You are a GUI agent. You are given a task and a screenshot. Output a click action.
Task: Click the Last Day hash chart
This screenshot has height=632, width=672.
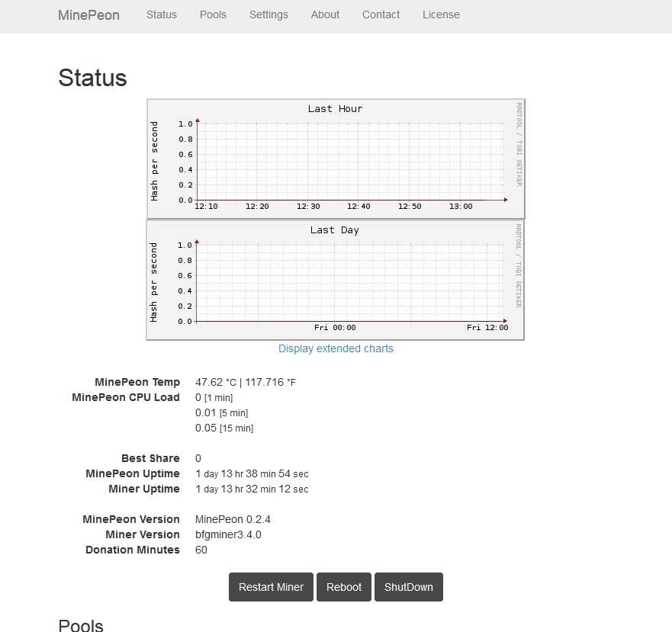point(336,281)
